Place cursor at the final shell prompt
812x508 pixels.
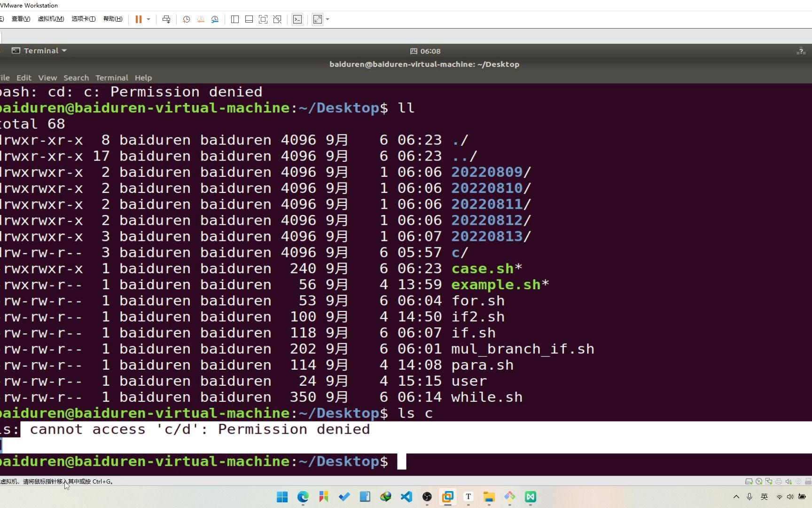pos(401,461)
